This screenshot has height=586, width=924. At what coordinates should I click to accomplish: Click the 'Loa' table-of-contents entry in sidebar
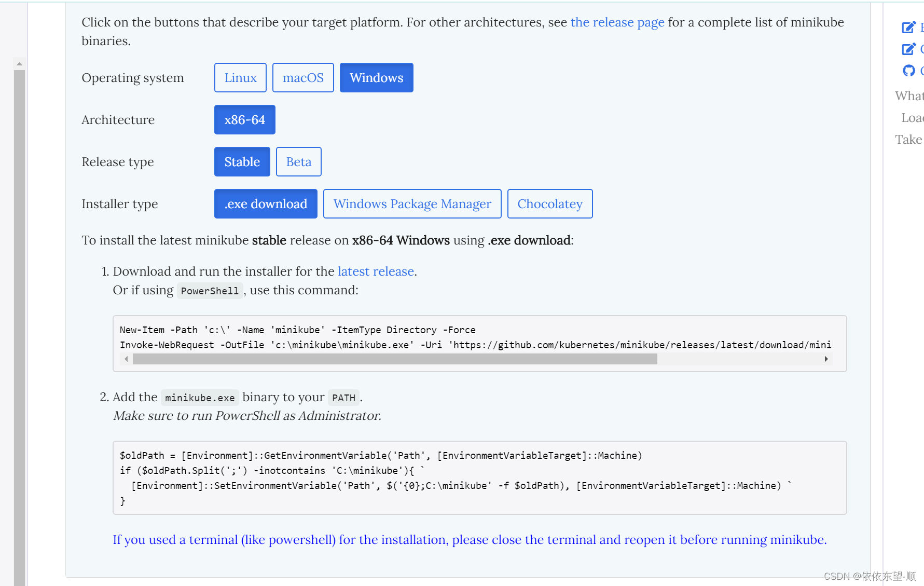pos(912,118)
